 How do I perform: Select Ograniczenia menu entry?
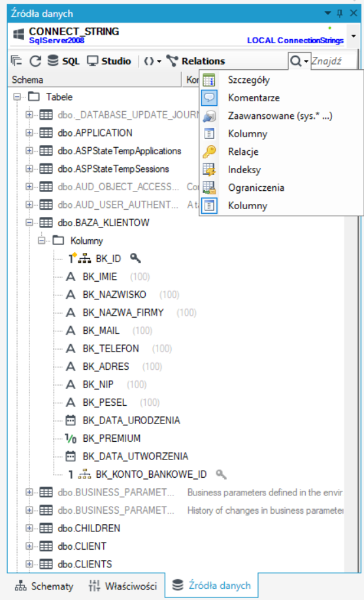(256, 188)
